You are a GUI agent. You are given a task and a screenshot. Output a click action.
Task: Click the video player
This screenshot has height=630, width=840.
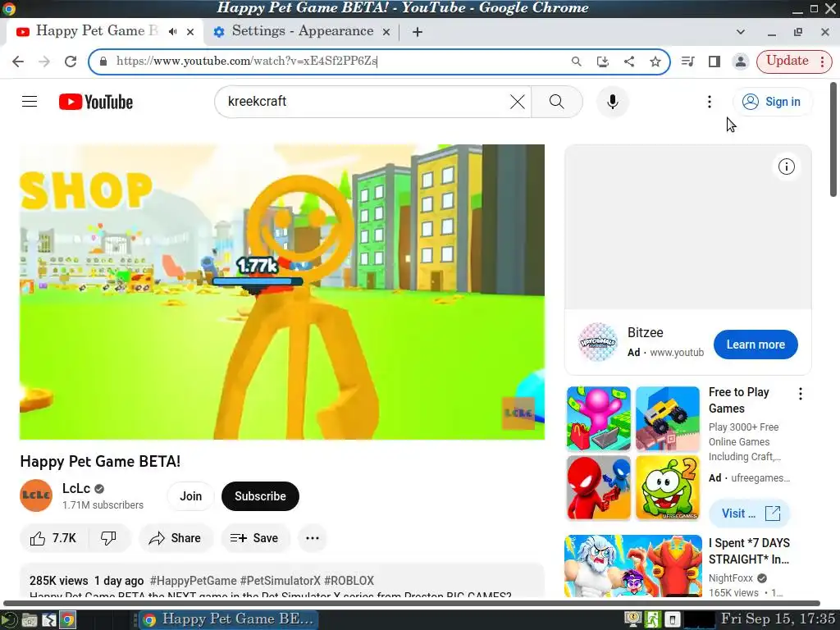(282, 292)
